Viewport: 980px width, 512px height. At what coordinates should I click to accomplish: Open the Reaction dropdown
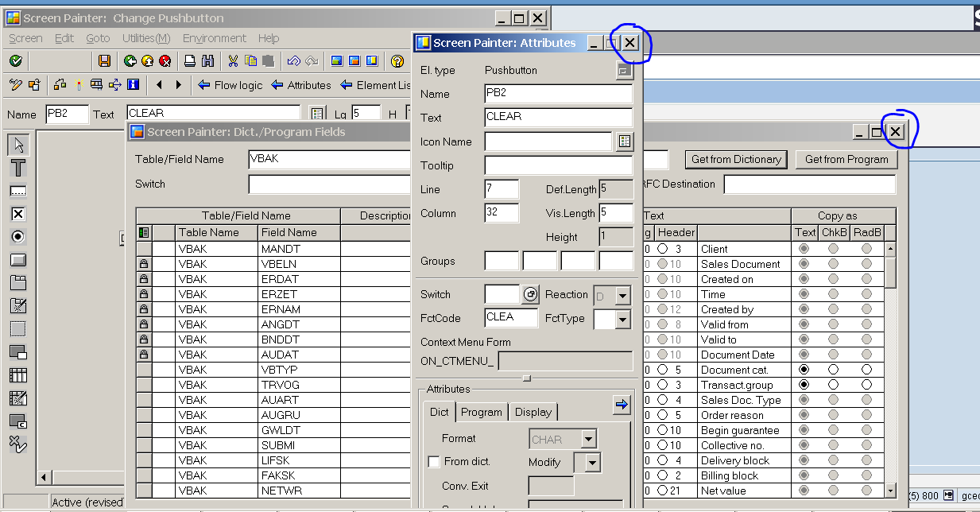pyautogui.click(x=622, y=294)
